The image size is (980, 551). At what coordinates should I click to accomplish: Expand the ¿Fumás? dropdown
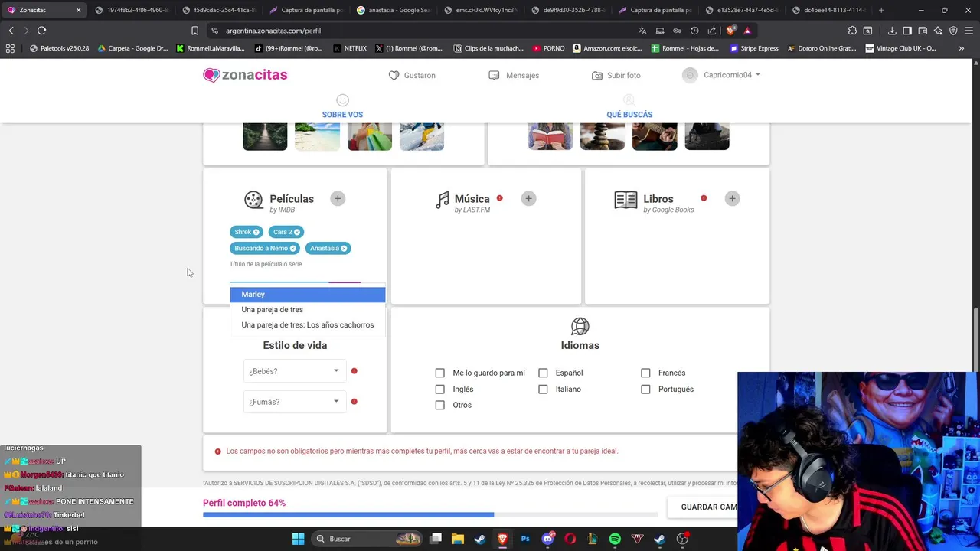click(294, 402)
